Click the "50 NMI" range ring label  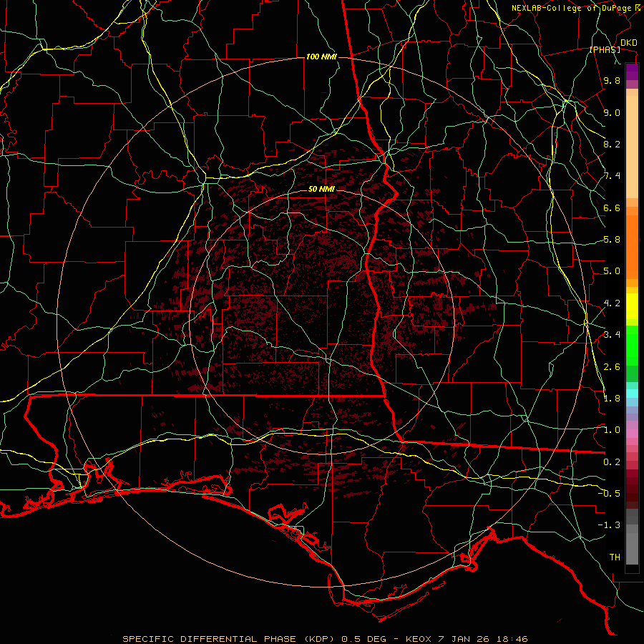(321, 190)
